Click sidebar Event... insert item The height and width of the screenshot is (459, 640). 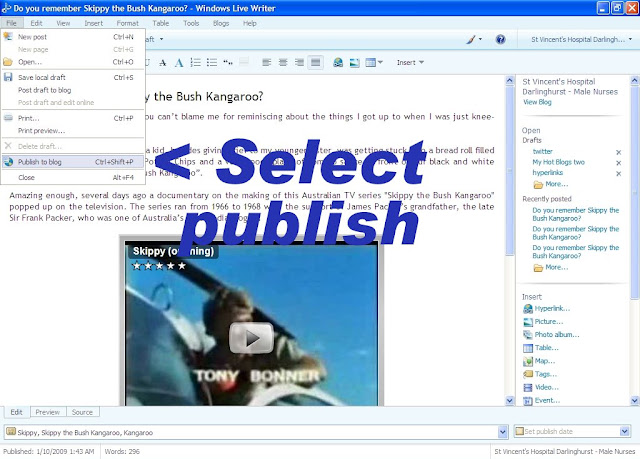point(542,400)
